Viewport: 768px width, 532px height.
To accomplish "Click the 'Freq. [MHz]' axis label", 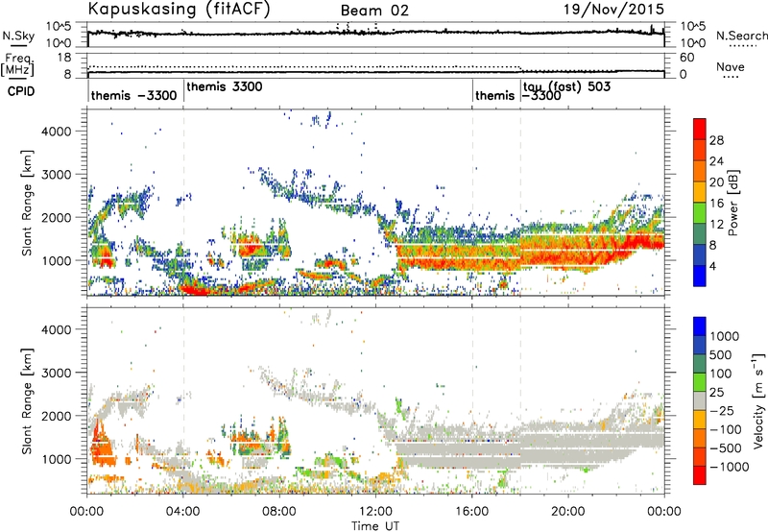I will click(x=17, y=64).
